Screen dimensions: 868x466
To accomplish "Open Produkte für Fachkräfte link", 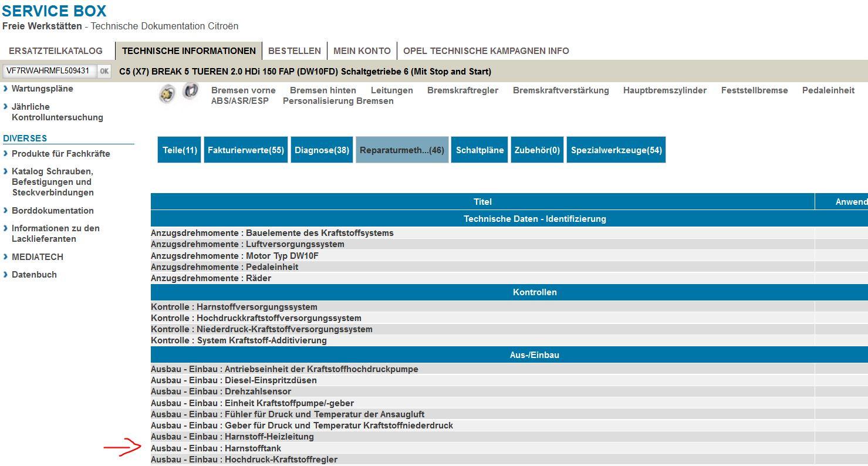I will click(61, 154).
